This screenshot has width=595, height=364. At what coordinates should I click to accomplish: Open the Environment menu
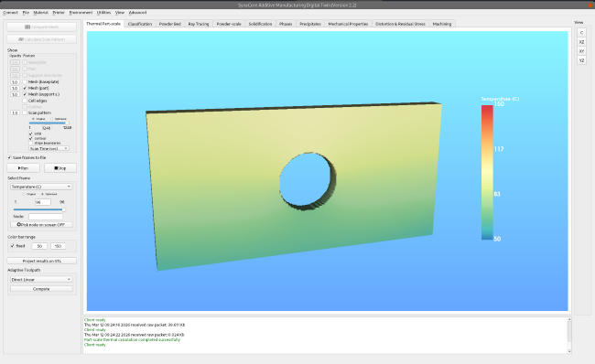(81, 13)
